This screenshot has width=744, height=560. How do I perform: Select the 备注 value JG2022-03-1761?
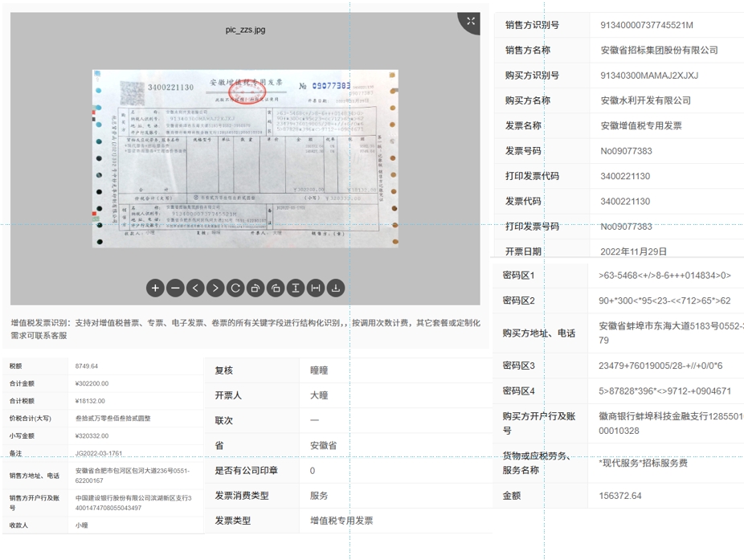(99, 454)
